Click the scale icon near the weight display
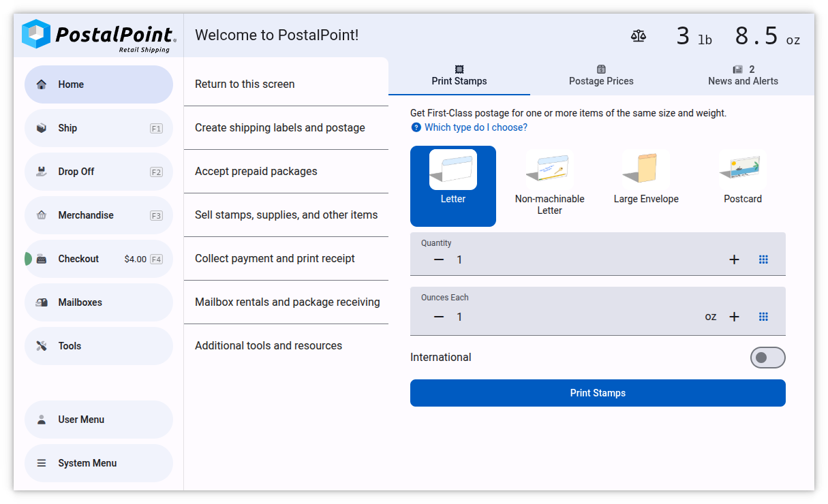Viewport: 828px width, 504px height. tap(639, 35)
